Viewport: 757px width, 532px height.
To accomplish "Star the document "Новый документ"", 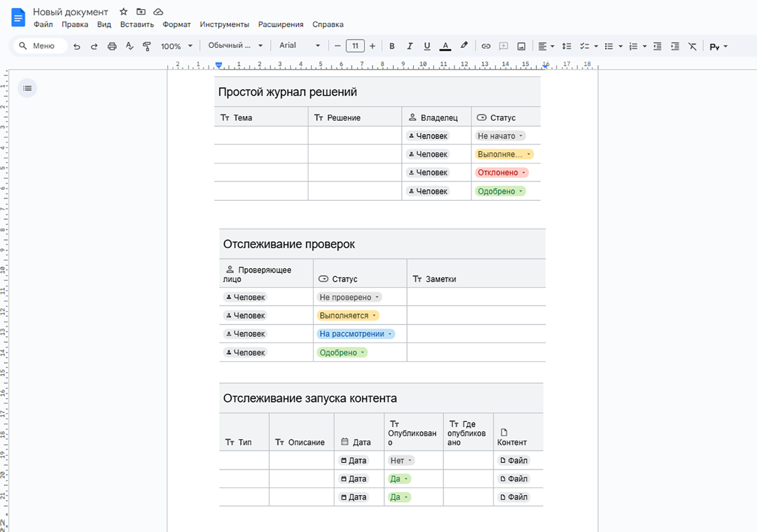I will pyautogui.click(x=124, y=11).
